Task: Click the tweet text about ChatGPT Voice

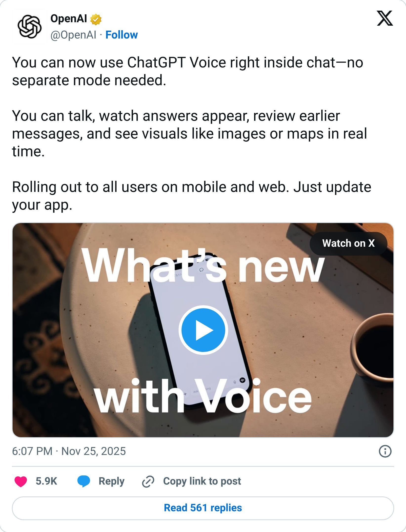Action: point(188,71)
